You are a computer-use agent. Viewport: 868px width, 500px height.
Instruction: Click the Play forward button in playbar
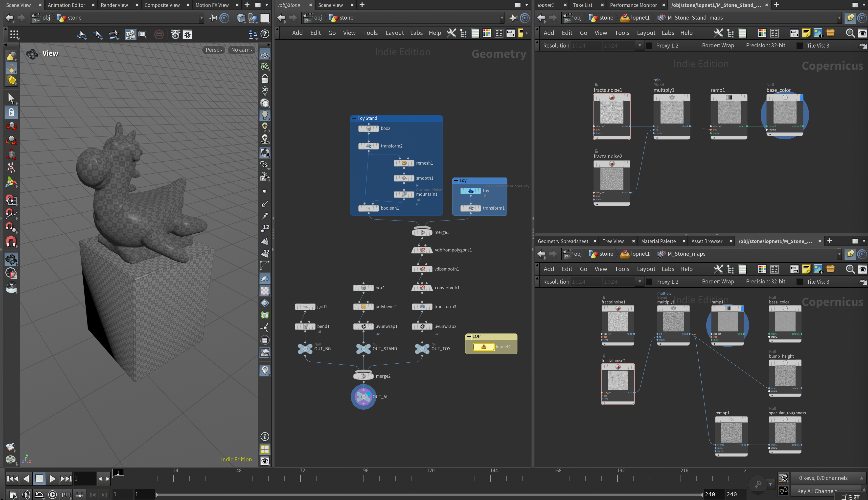(52, 478)
